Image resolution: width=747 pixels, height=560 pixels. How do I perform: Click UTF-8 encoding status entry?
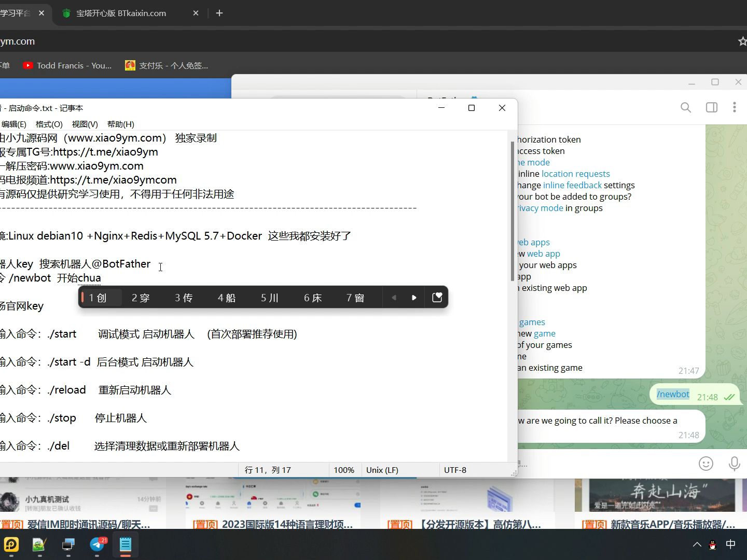[455, 470]
